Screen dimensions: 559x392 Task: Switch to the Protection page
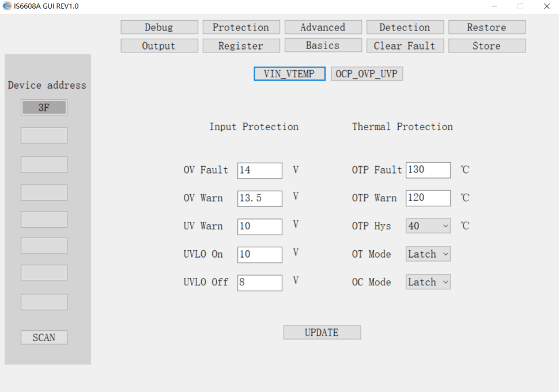(x=241, y=27)
